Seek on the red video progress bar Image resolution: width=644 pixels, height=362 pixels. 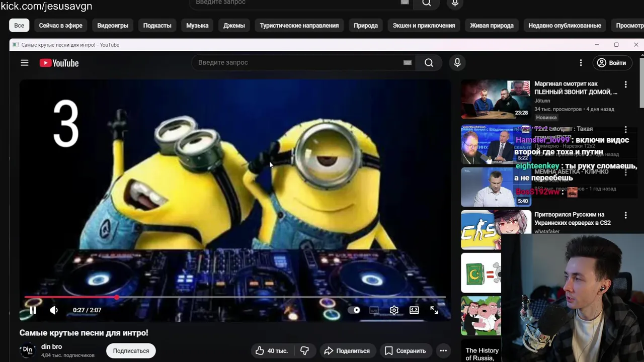(235, 297)
